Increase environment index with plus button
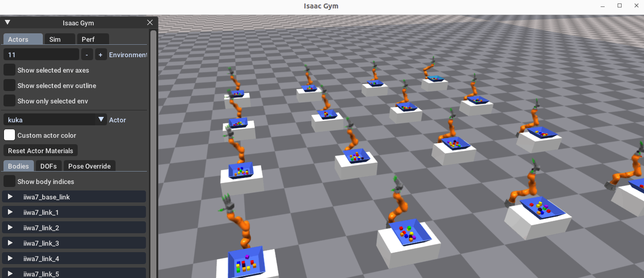644x278 pixels. pyautogui.click(x=101, y=55)
